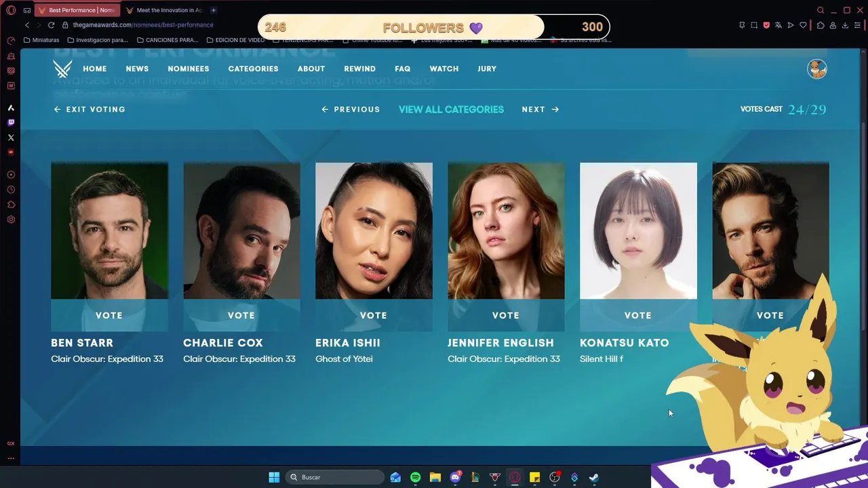Open OBS Studio from the taskbar
The width and height of the screenshot is (868, 488).
pyautogui.click(x=555, y=477)
